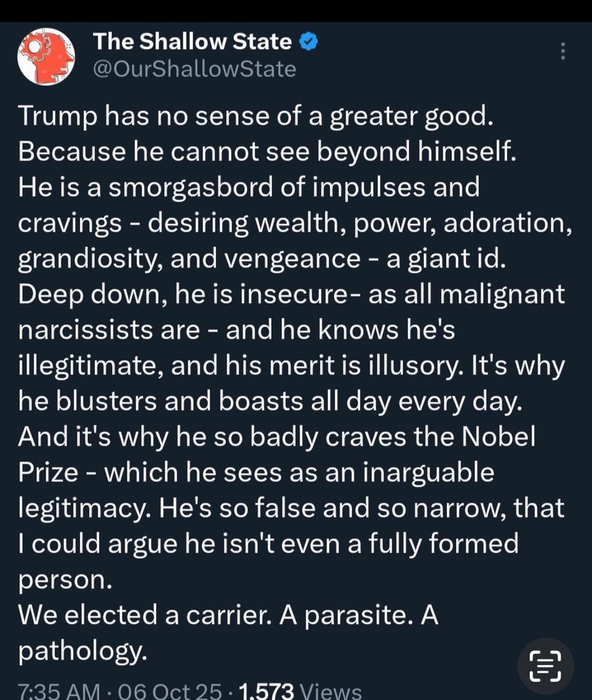Select the word smorgasbord in the tweet
This screenshot has height=700, width=592.
[190, 188]
